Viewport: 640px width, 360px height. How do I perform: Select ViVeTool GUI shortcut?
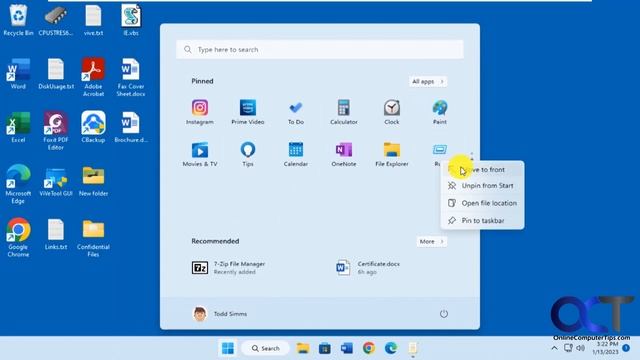tap(56, 181)
